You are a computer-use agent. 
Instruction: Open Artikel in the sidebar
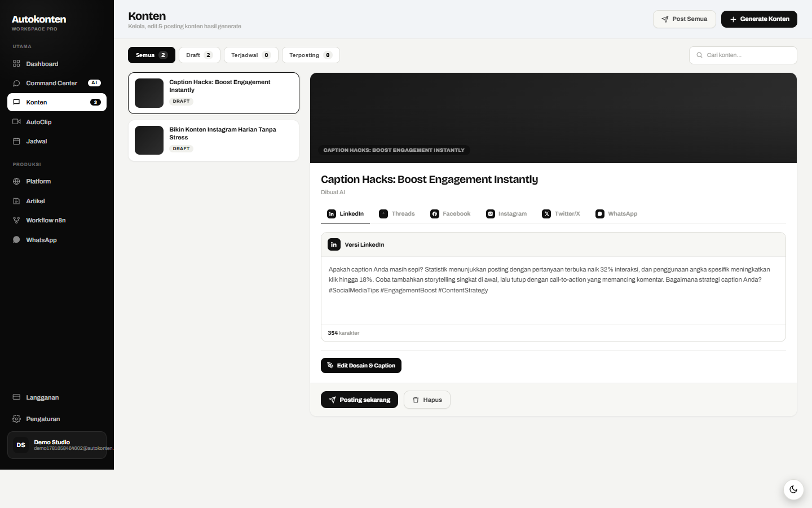pos(56,201)
